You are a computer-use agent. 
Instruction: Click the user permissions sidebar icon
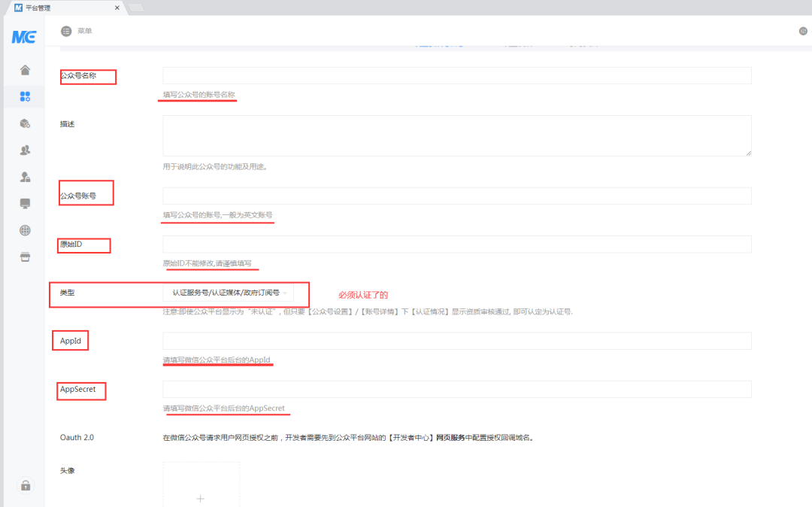(25, 177)
